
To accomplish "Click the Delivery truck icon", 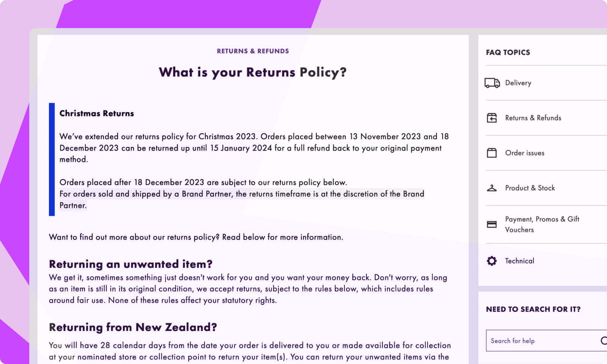I will (x=492, y=83).
